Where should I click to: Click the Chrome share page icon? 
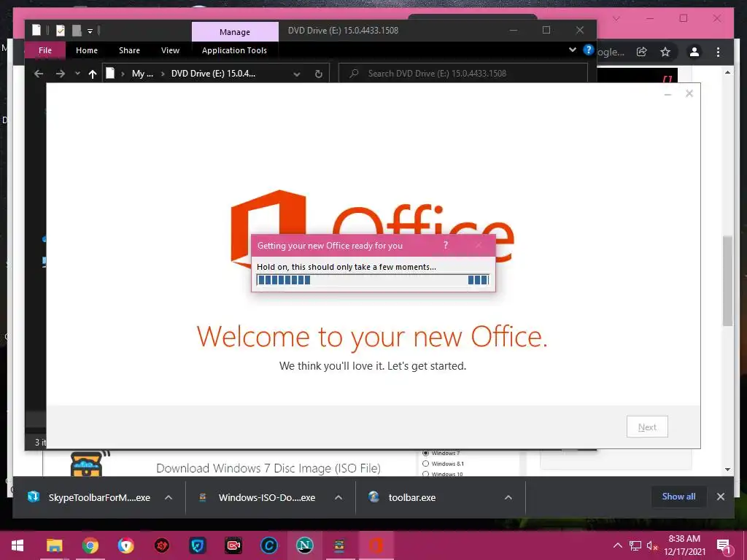[x=642, y=52]
